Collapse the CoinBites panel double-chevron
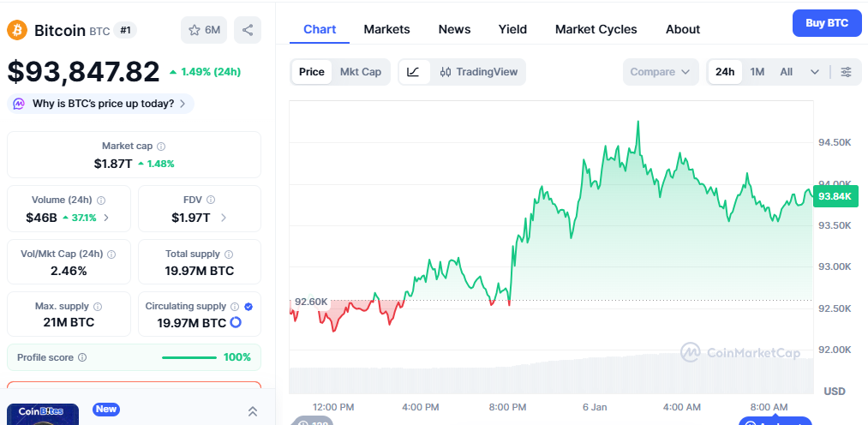This screenshot has height=425, width=868. (253, 411)
